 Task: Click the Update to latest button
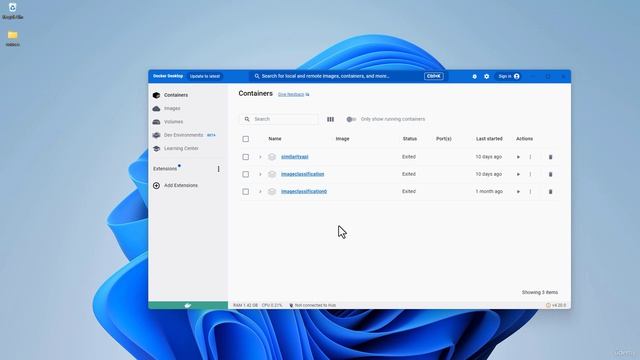pyautogui.click(x=204, y=76)
